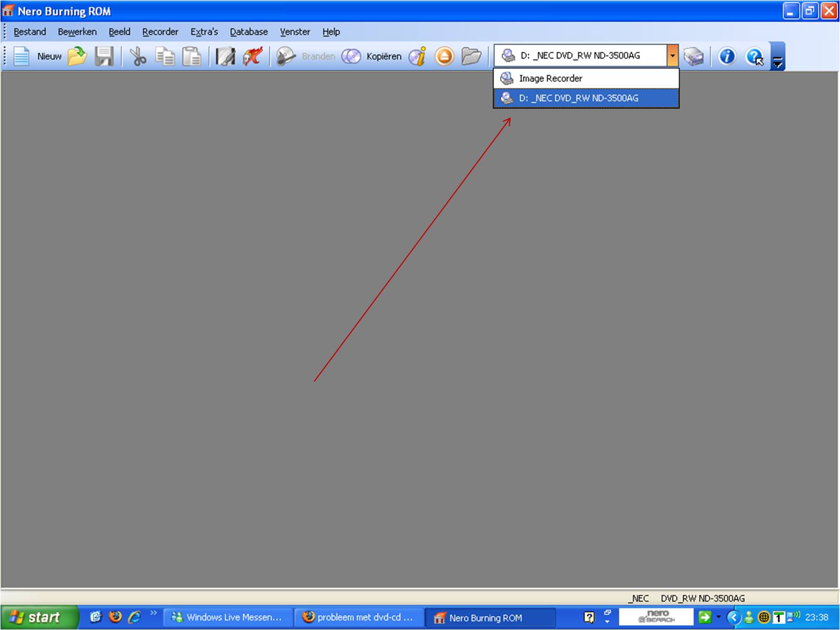Open the Beeld menu
The height and width of the screenshot is (630, 840).
pos(120,32)
